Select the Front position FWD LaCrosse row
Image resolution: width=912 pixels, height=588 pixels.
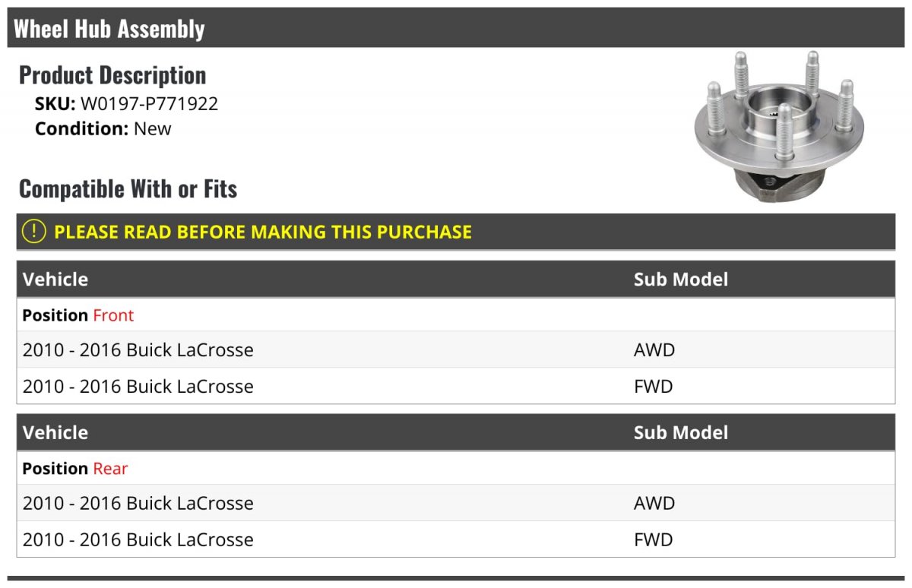[x=456, y=387]
